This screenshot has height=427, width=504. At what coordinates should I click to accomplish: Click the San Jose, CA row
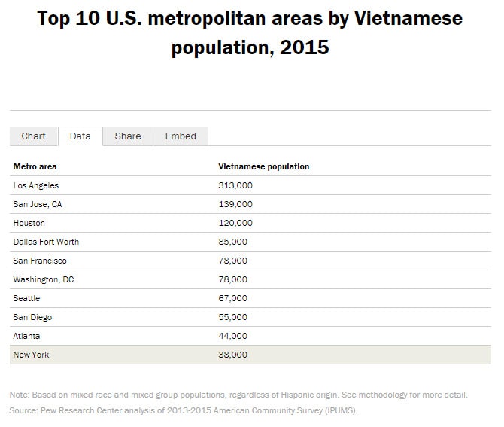[38, 204]
